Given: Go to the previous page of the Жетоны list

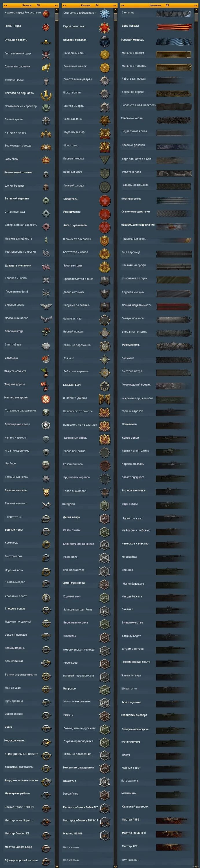Looking at the screenshot, I should pyautogui.click(x=65, y=5).
